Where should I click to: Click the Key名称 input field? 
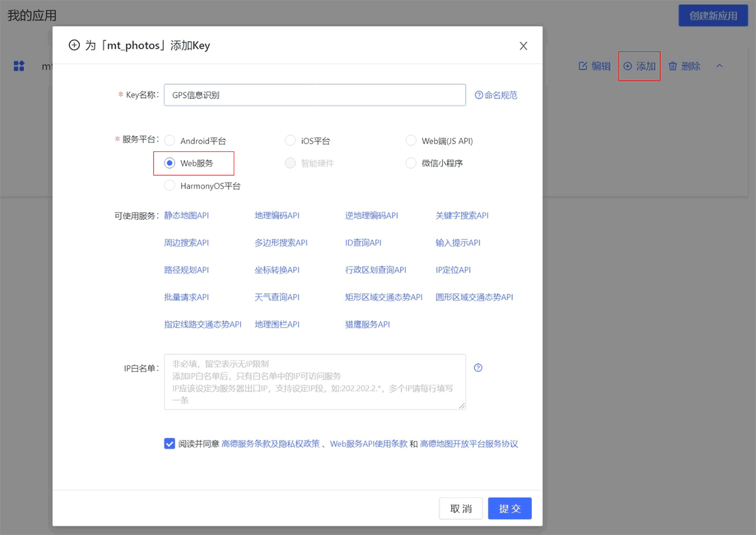pos(314,95)
